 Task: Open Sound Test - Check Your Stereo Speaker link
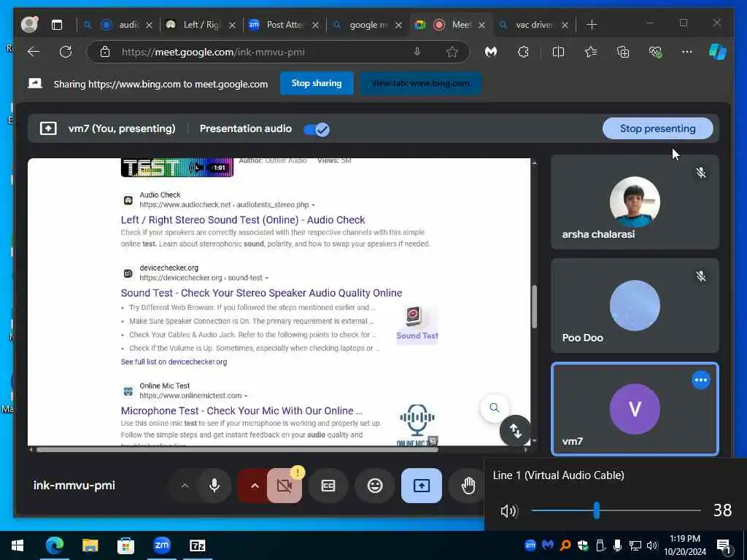(262, 293)
